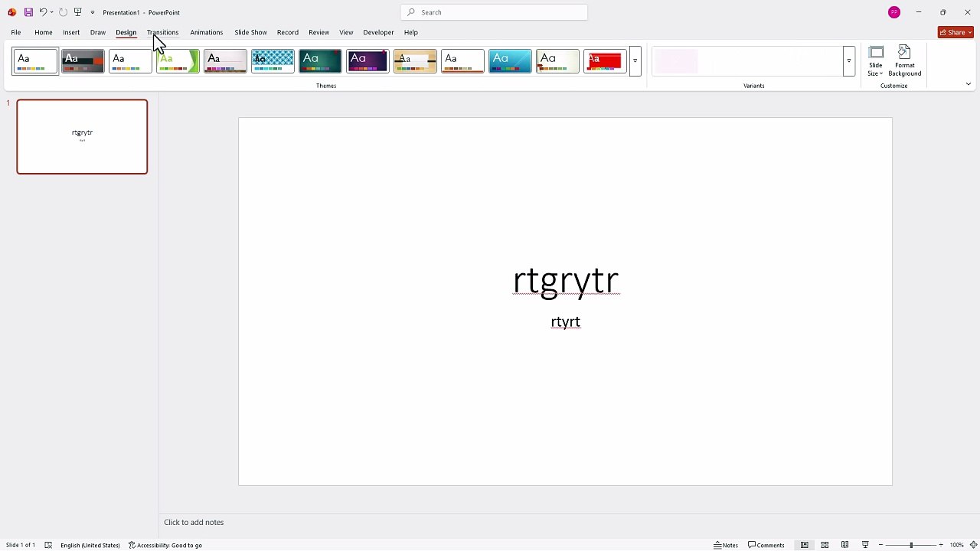Switch to Slide Sorter view icon
Screen dimensions: 980x551
[825, 545]
